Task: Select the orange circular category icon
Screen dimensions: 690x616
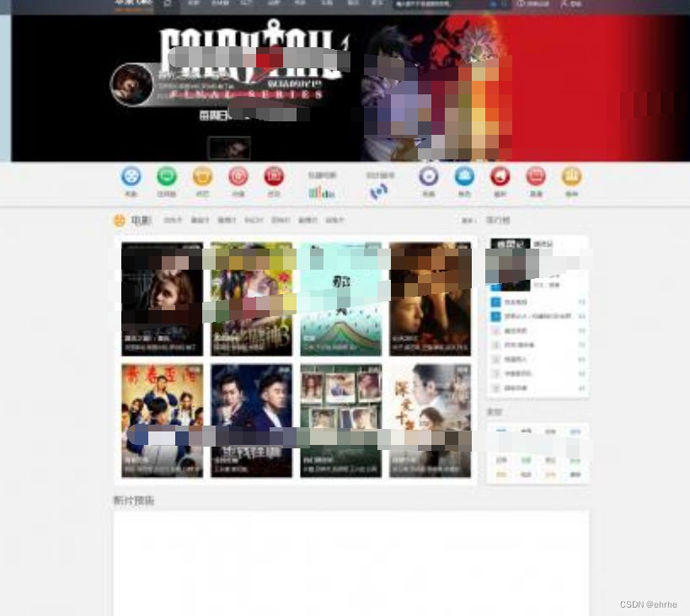Action: (x=202, y=176)
